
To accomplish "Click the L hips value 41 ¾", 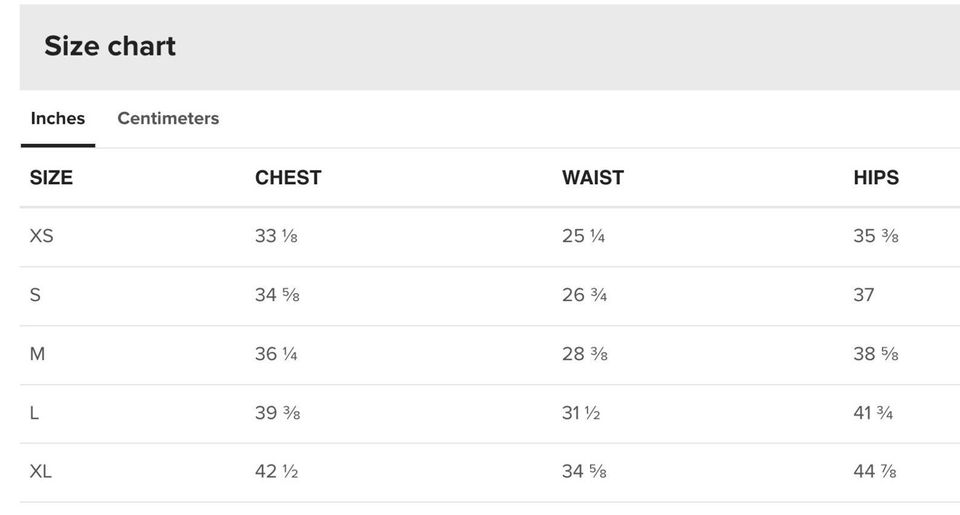I will (873, 413).
